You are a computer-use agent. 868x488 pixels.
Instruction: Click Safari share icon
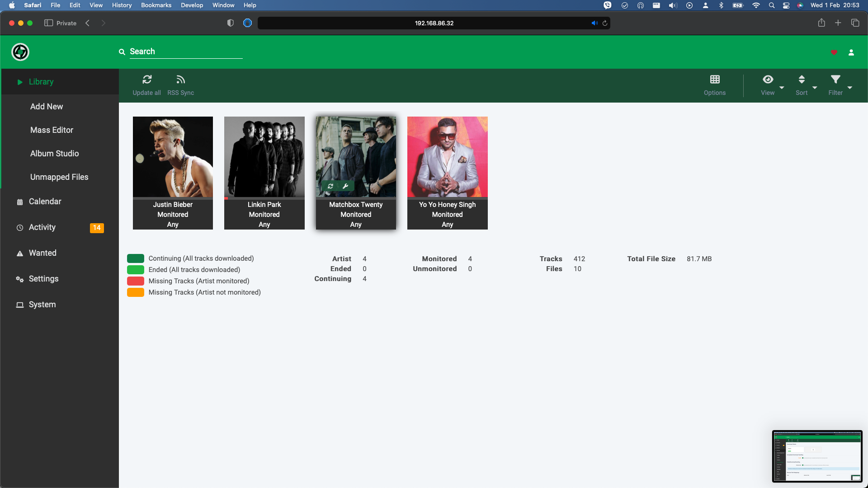[821, 23]
